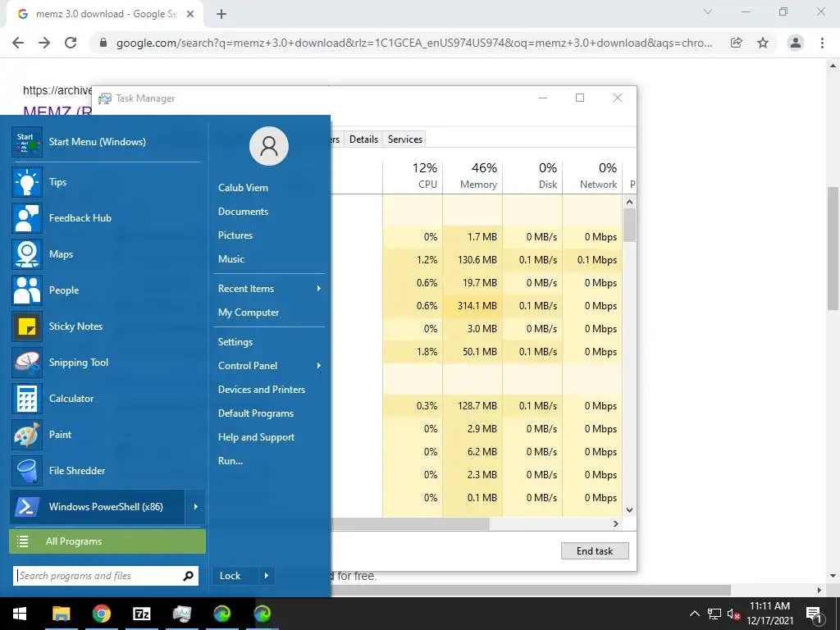840x630 pixels.
Task: Click the End task button
Action: tap(595, 551)
